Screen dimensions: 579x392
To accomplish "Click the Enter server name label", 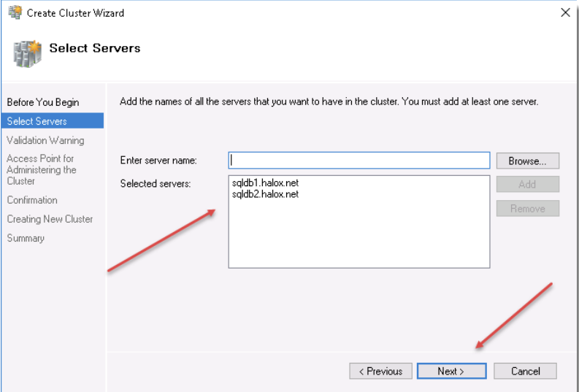I will tap(158, 160).
